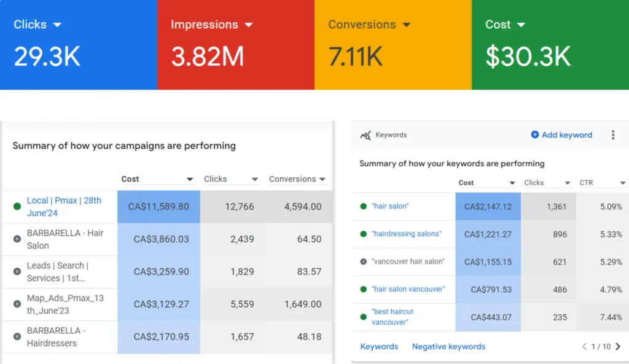Select the Keywords tab at card bottom
The width and height of the screenshot is (629, 364).
tap(379, 347)
